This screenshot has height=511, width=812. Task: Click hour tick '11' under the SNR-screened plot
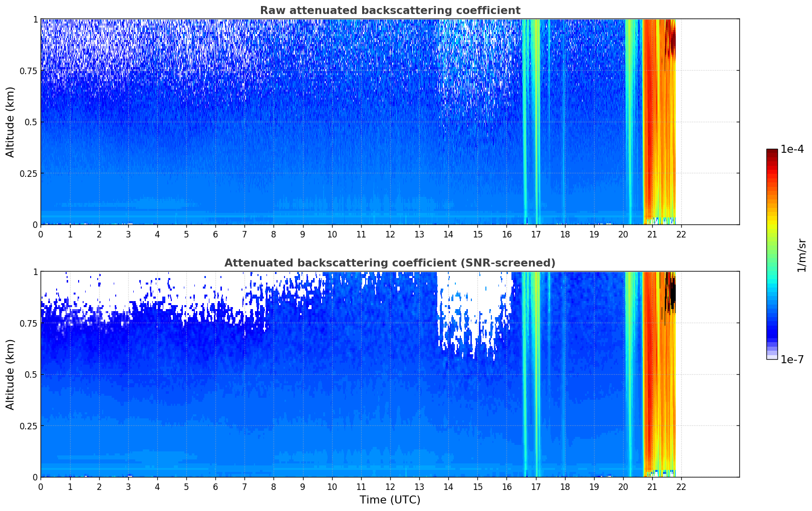pos(361,486)
